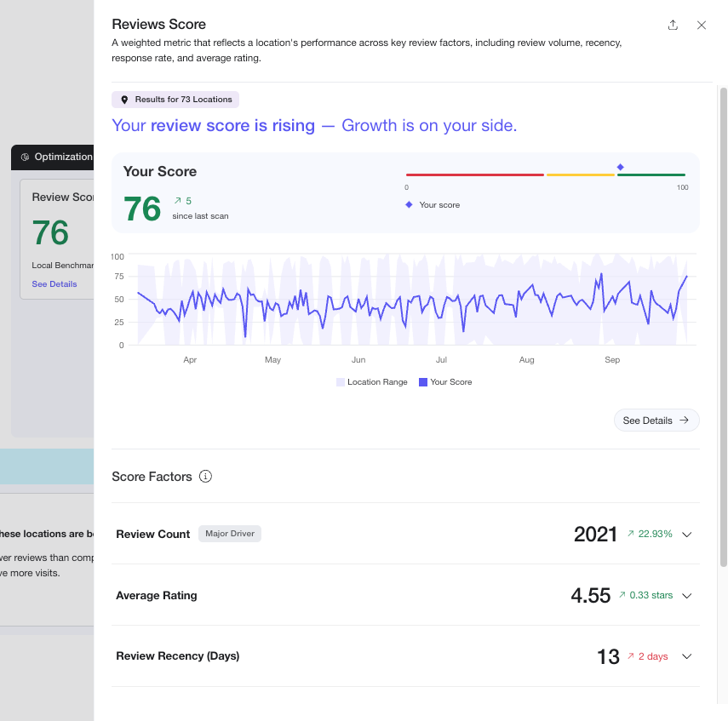Viewport: 728px width, 721px height.
Task: Click the location pin icon in results badge
Action: point(124,100)
